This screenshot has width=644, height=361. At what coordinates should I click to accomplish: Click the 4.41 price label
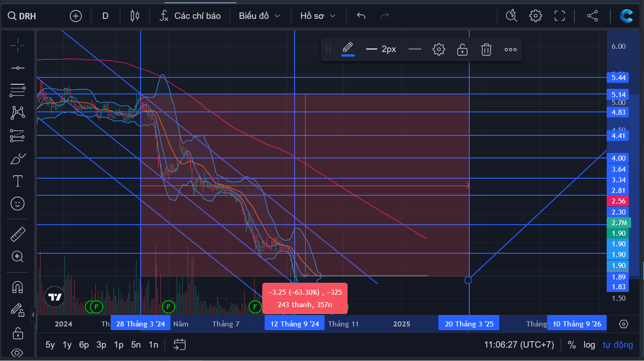618,135
